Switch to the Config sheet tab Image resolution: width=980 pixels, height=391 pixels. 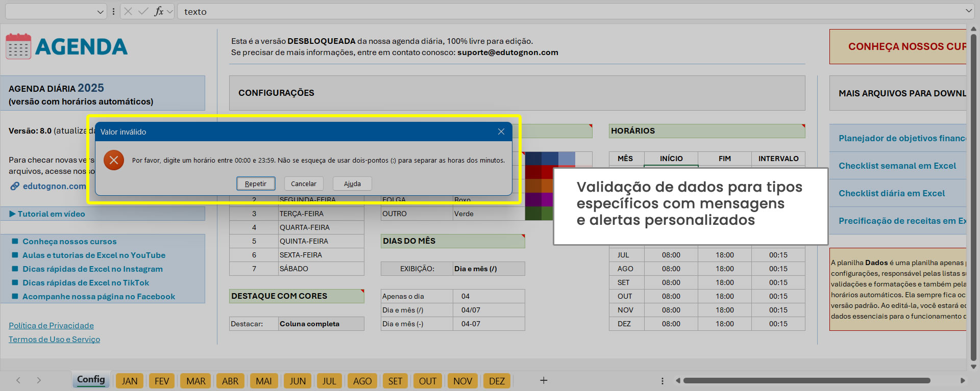click(91, 380)
